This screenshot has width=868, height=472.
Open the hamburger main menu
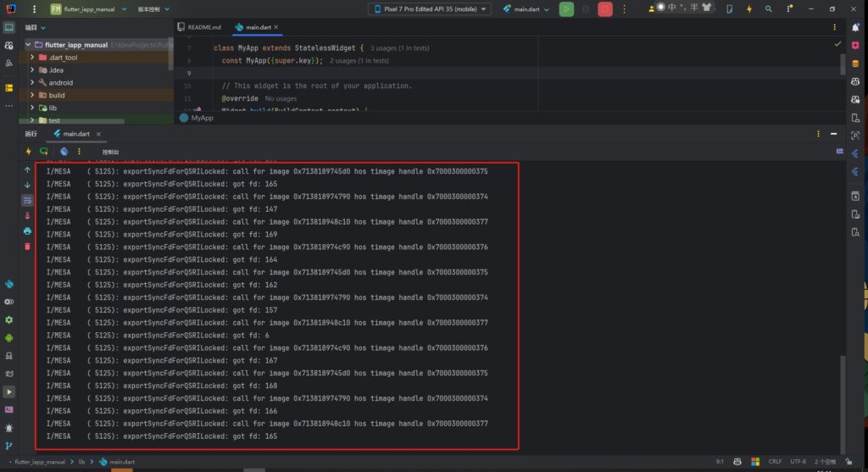31,8
